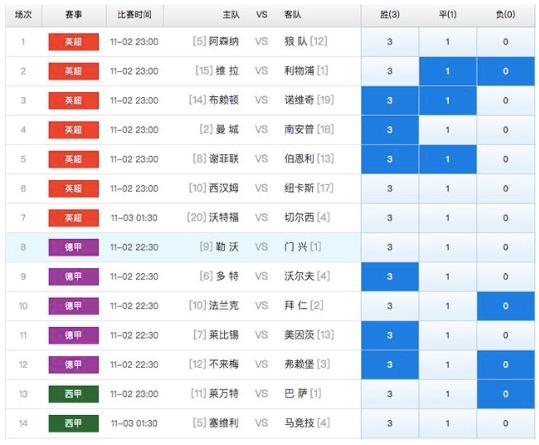This screenshot has height=445, width=539.
Task: Open away team 巴萨 link
Action: click(x=296, y=393)
